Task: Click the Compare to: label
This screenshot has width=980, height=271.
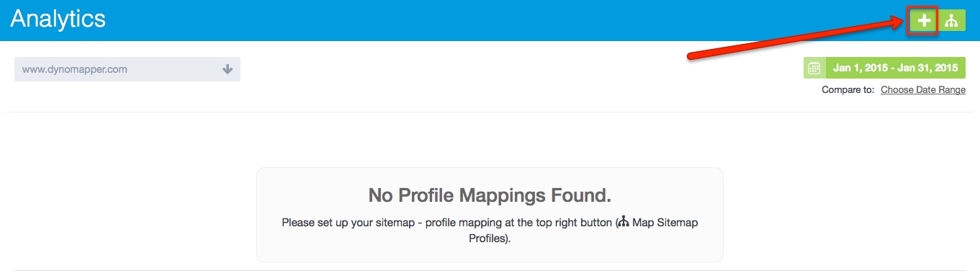Action: click(x=848, y=90)
